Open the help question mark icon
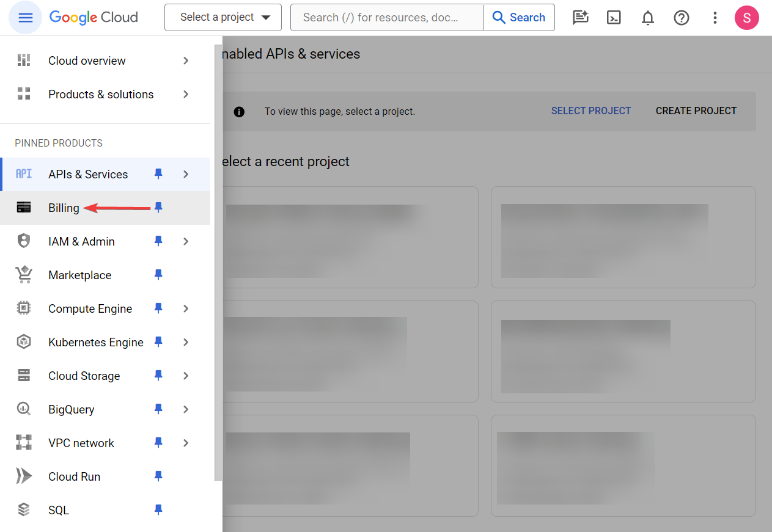Screen dimensions: 772x532 pyautogui.click(x=681, y=18)
